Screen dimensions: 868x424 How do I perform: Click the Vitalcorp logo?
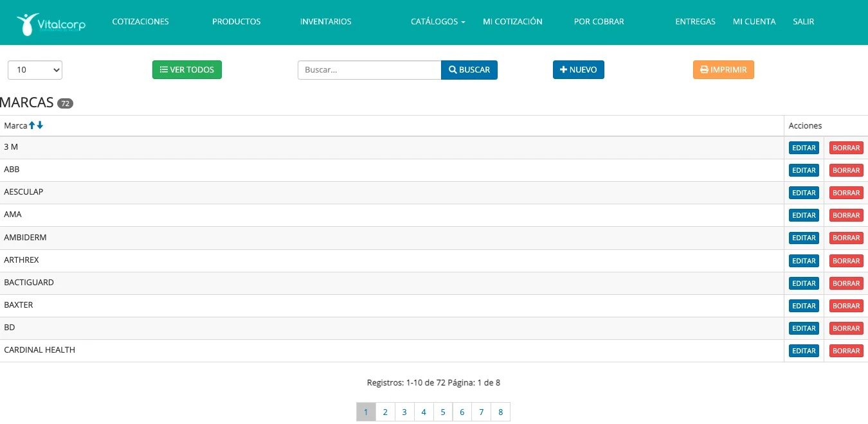tap(51, 24)
